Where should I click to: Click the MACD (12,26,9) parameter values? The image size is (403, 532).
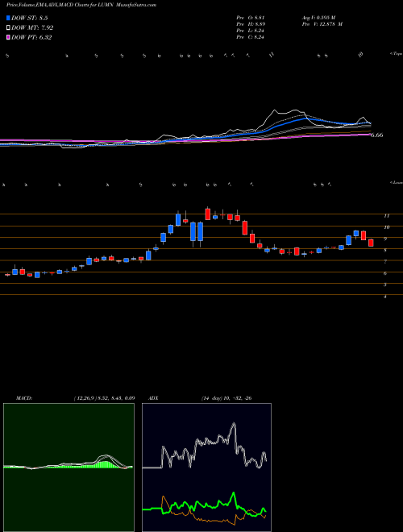(x=104, y=398)
